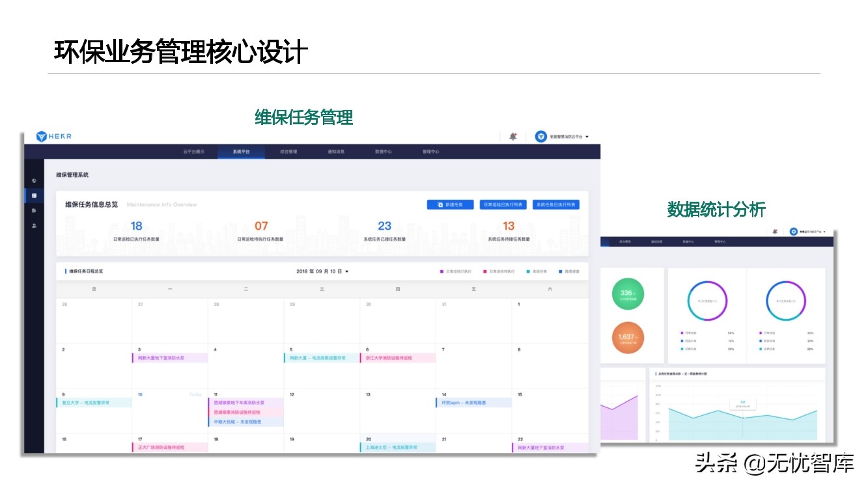Open the pie-chart dashboard icon in the sidebar
Image resolution: width=868 pixels, height=488 pixels.
pos(34,180)
